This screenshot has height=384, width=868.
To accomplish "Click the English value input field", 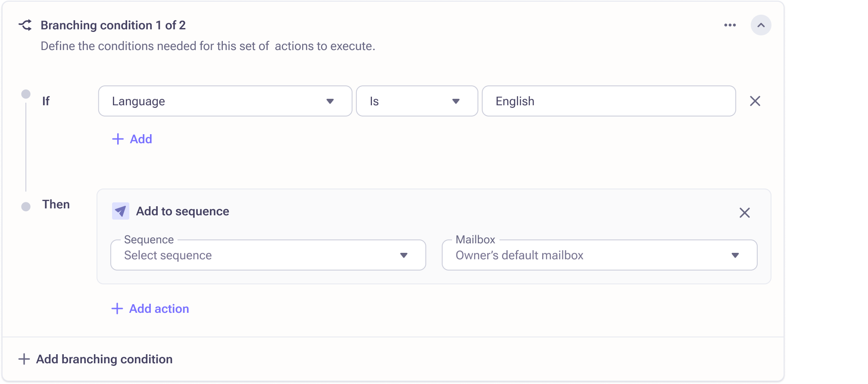I will [608, 101].
